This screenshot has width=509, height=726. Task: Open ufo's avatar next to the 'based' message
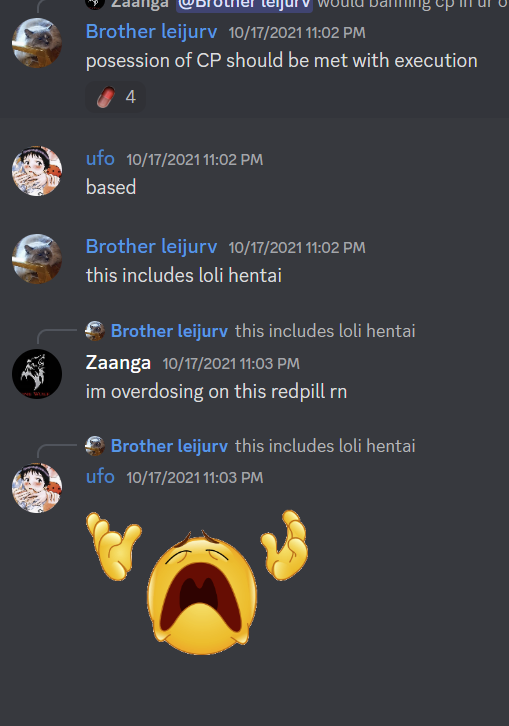[x=37, y=171]
